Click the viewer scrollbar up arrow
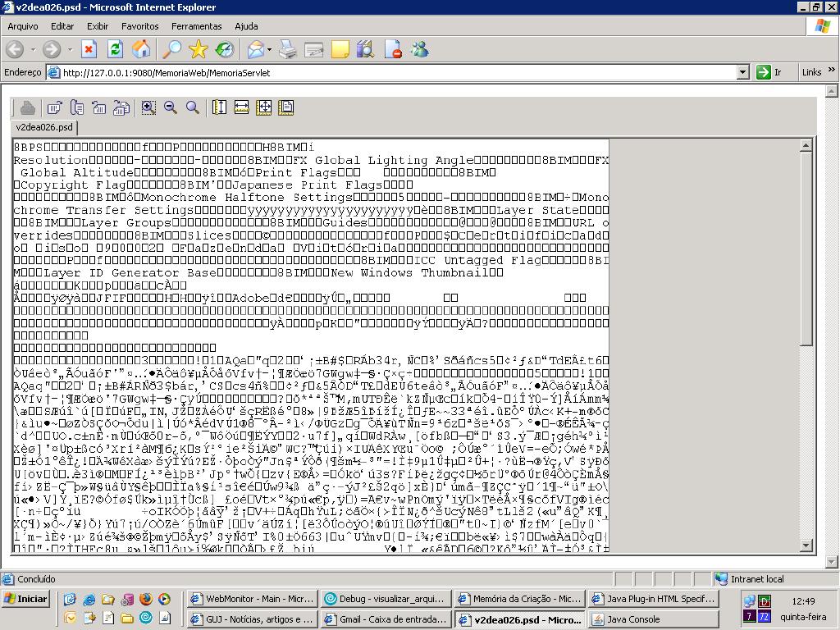This screenshot has height=630, width=840. click(806, 145)
